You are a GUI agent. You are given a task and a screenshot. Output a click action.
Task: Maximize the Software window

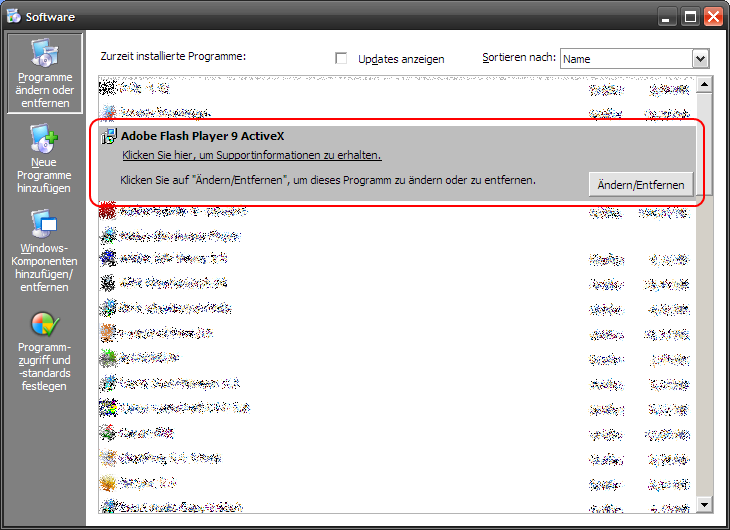690,17
